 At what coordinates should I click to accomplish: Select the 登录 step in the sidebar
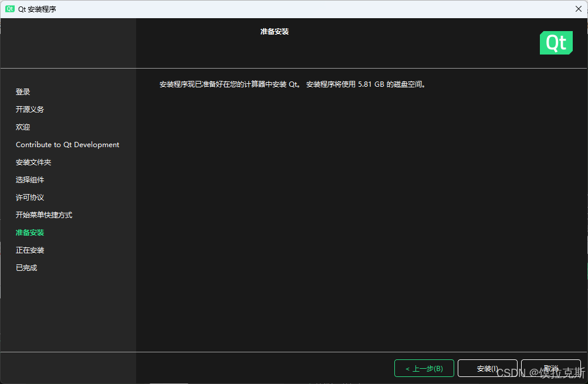click(x=23, y=92)
